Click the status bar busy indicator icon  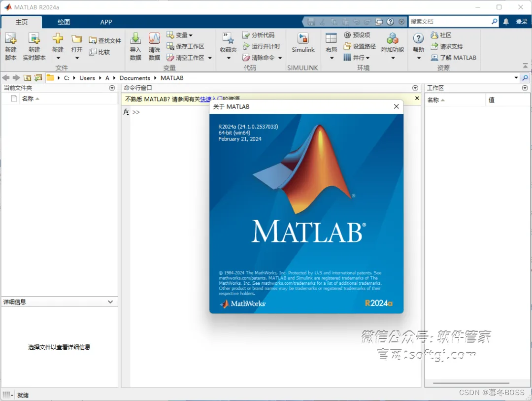(x=7, y=395)
